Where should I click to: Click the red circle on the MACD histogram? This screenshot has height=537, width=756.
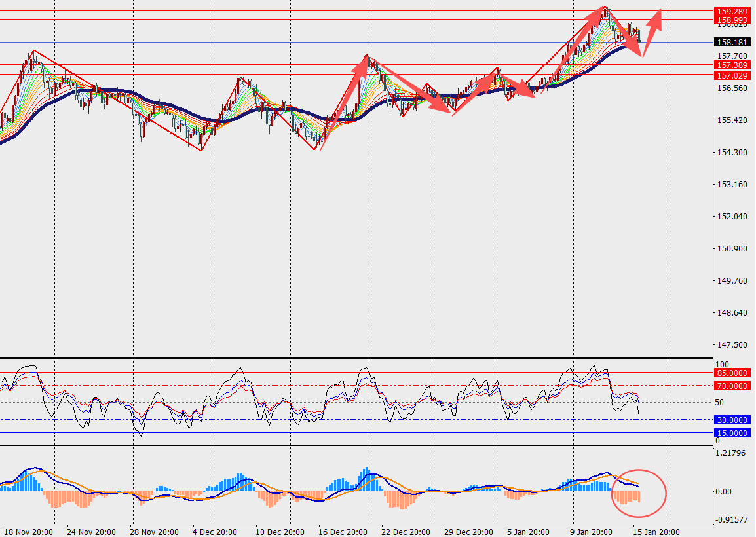[x=639, y=493]
